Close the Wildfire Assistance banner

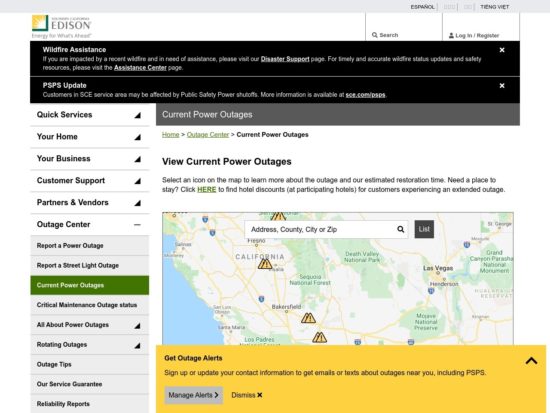point(502,50)
